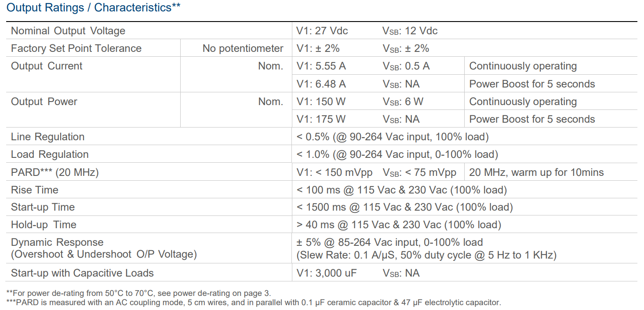The width and height of the screenshot is (644, 310).
Task: Click the V1: 6.48 A boost current
Action: point(321,84)
